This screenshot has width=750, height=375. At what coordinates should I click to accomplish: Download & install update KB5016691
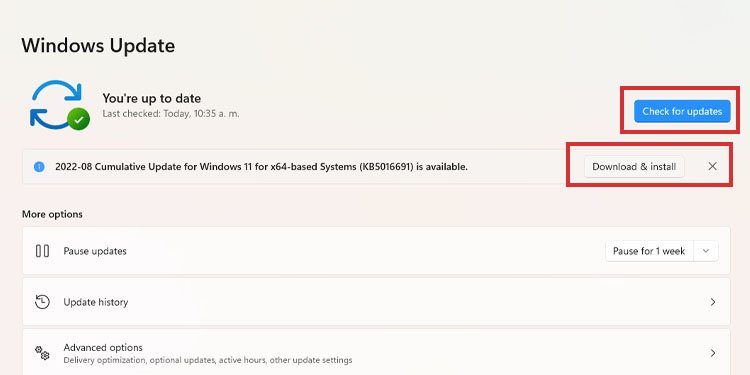634,167
